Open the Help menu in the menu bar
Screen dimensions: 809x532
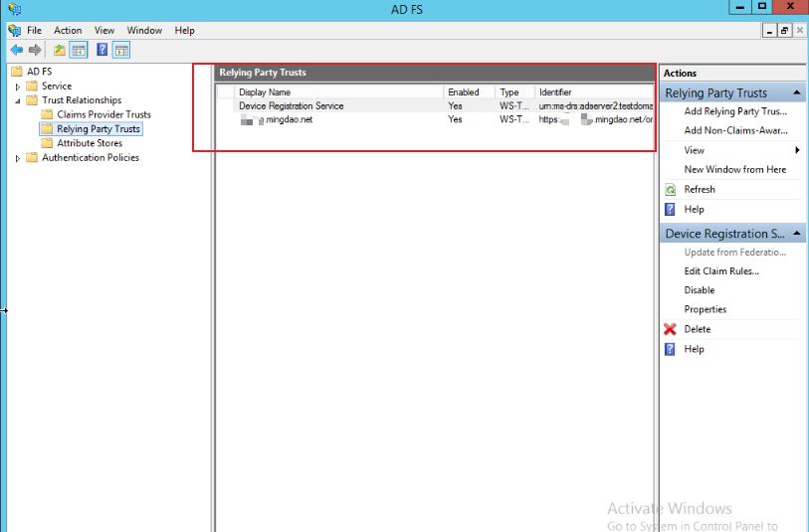[x=184, y=31]
